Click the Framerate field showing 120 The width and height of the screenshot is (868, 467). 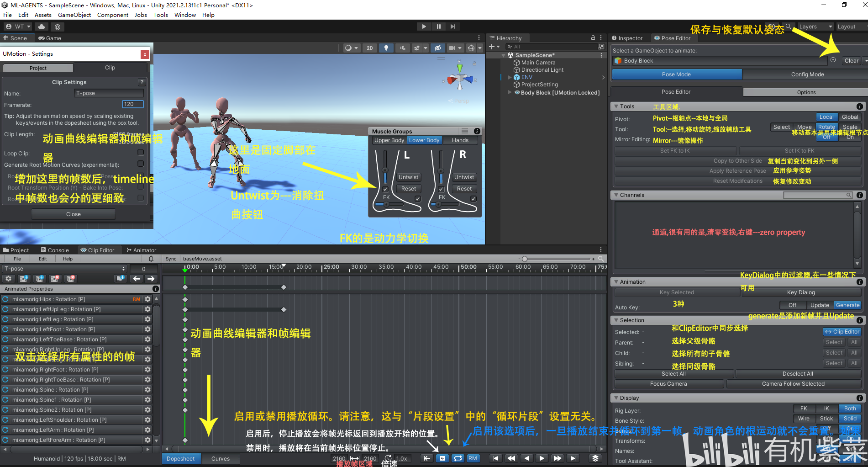point(133,104)
